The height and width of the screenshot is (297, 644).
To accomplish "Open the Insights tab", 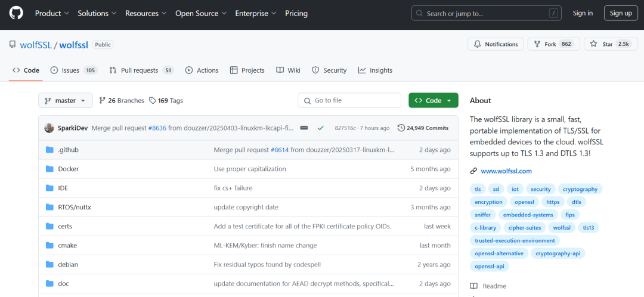I will 376,70.
